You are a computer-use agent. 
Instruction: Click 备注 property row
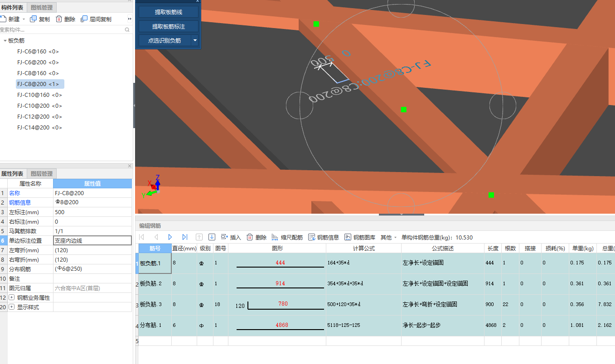66,278
